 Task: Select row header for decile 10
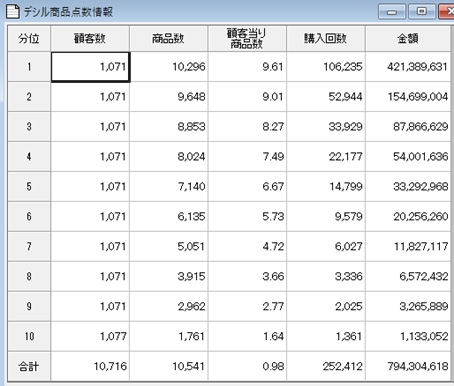point(29,336)
